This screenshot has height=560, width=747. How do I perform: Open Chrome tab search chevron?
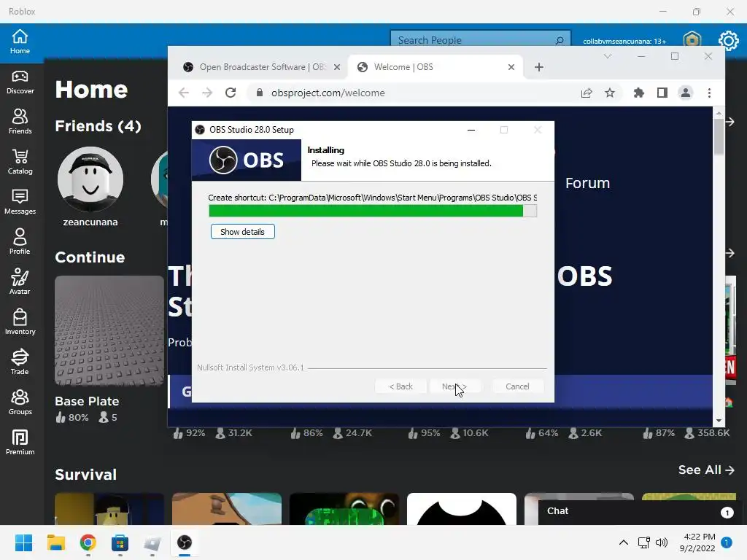coord(608,56)
